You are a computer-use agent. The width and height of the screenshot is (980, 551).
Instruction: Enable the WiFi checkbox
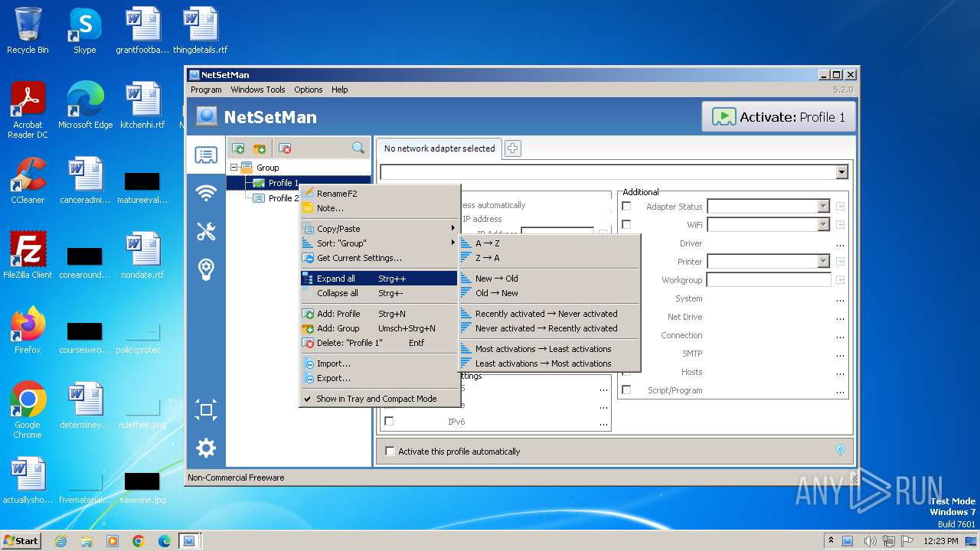(626, 225)
